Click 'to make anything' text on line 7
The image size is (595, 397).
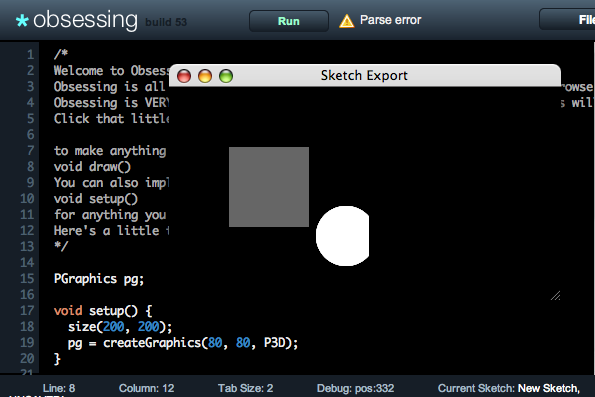[110, 151]
